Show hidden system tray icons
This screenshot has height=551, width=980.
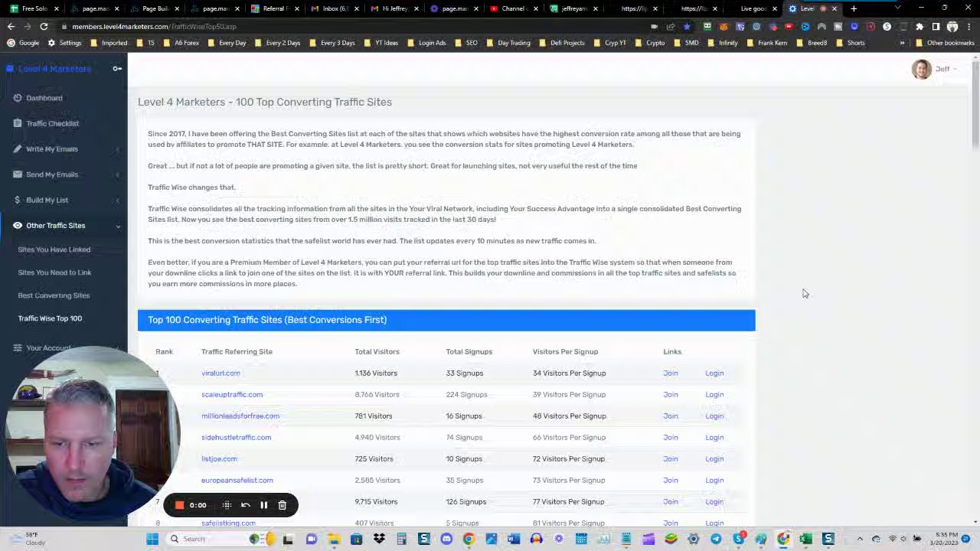[860, 540]
